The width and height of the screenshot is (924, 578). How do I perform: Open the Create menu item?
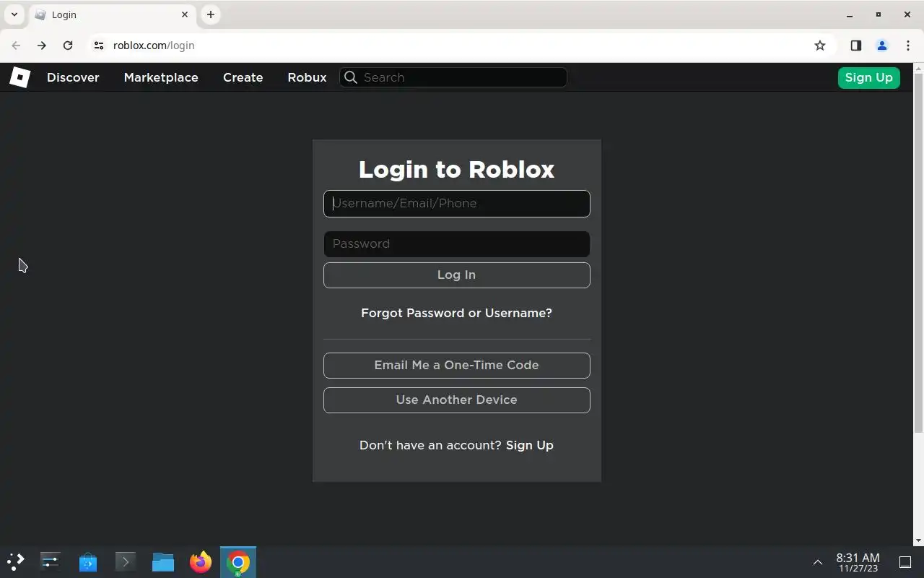(243, 77)
